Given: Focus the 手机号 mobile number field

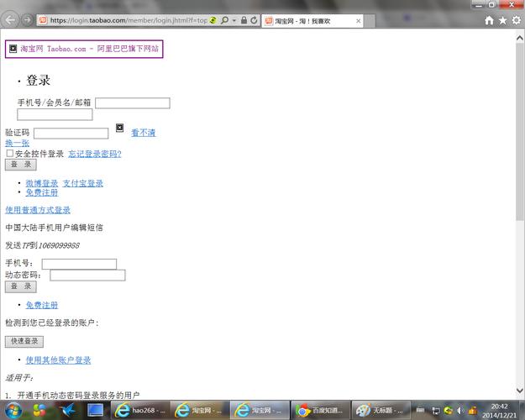Looking at the screenshot, I should (x=79, y=264).
